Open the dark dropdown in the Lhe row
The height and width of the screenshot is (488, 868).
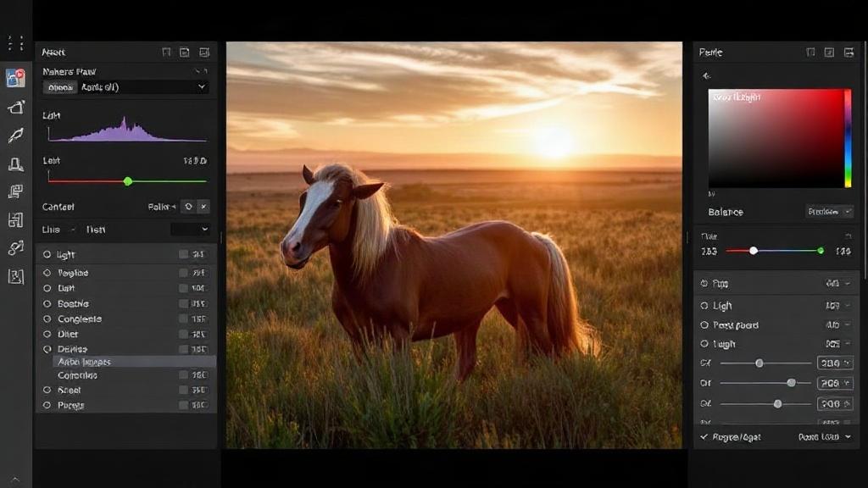tap(190, 229)
